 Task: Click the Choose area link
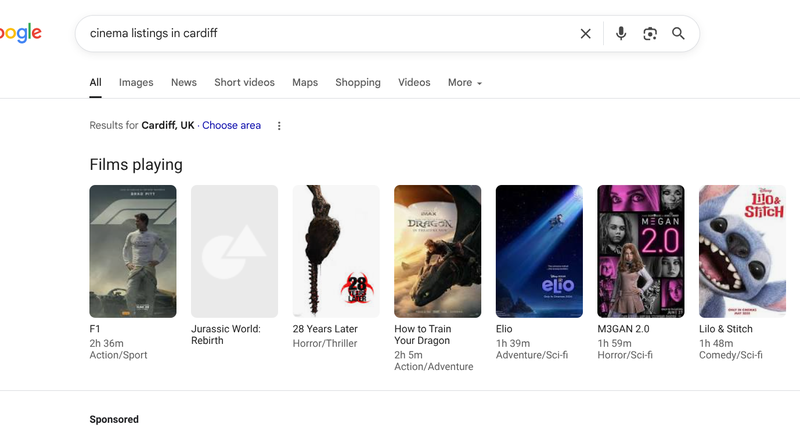point(232,125)
